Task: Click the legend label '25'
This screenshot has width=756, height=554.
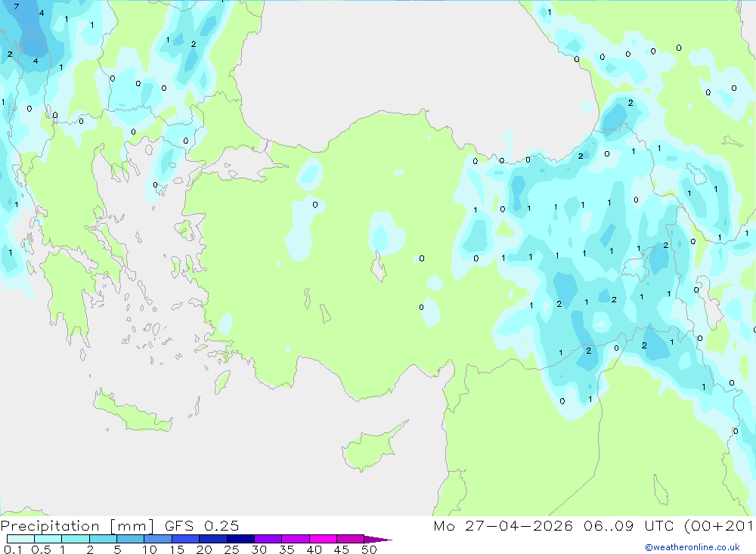Action: click(x=231, y=549)
